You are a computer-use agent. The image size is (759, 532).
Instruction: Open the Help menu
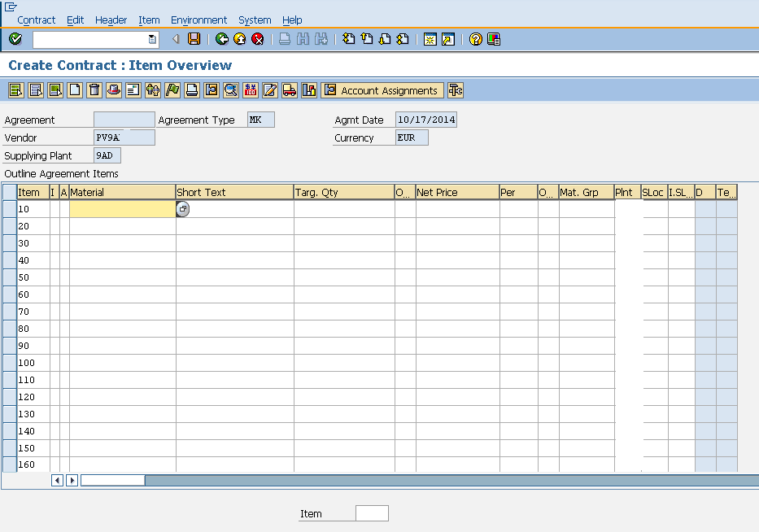tap(292, 20)
